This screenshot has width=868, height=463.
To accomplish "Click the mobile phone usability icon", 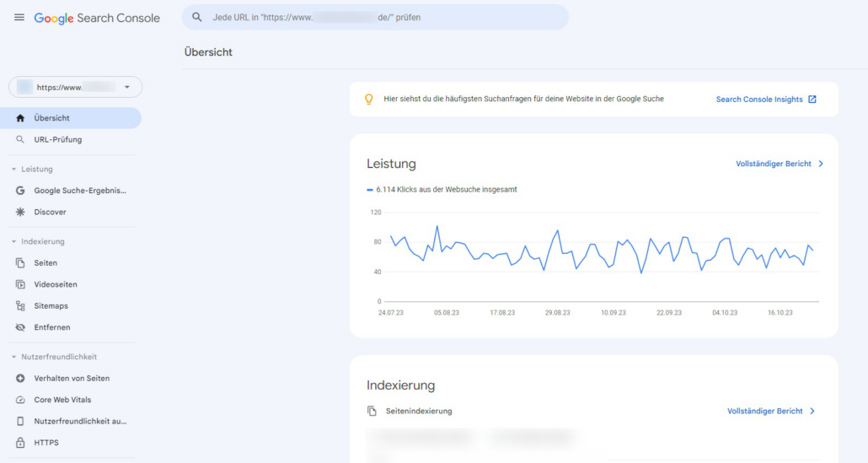I will [20, 422].
